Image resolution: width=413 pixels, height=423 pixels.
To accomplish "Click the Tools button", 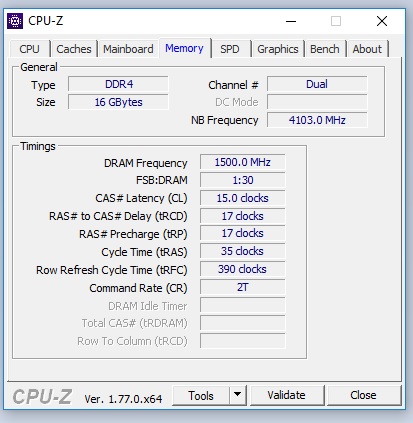I will coord(201,395).
